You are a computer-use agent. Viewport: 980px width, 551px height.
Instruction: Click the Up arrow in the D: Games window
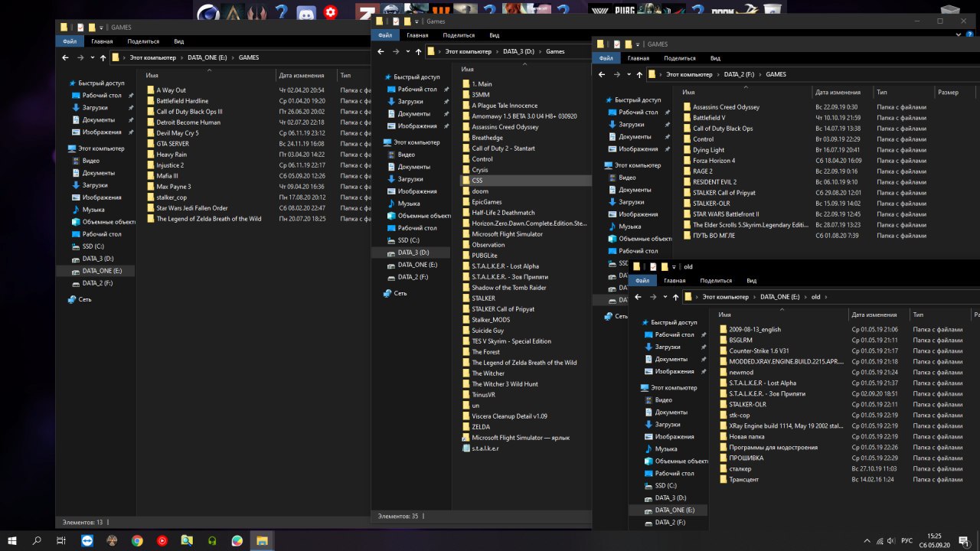pyautogui.click(x=418, y=51)
